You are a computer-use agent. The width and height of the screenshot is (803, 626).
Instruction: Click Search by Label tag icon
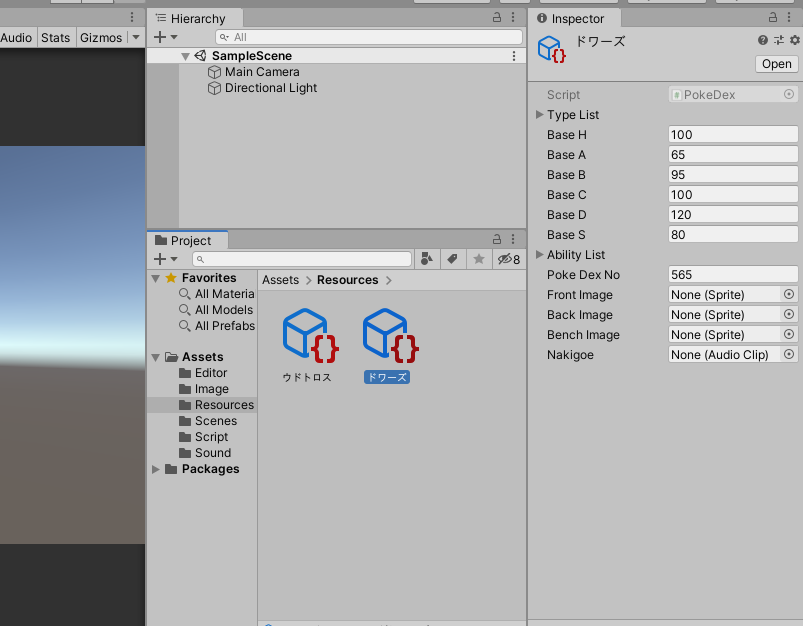pyautogui.click(x=453, y=259)
